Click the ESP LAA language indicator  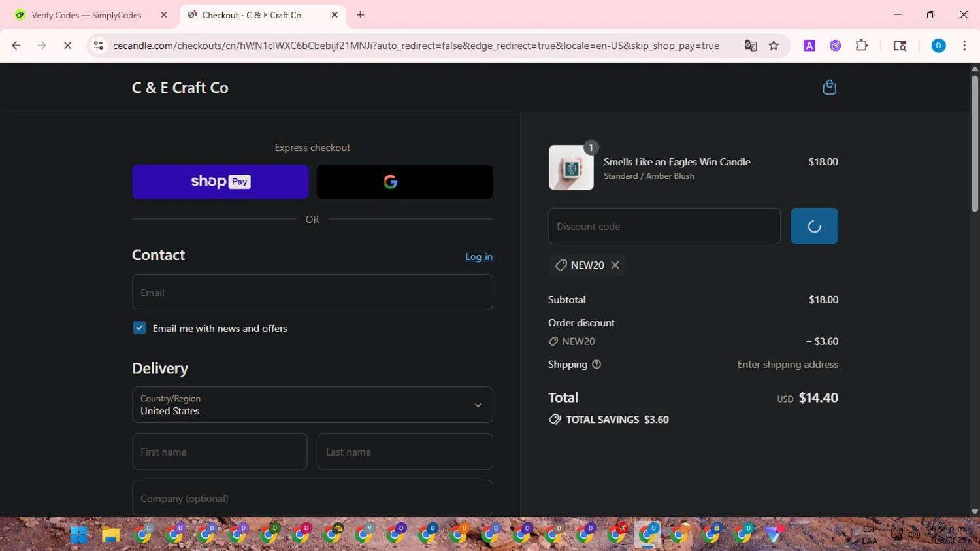870,535
